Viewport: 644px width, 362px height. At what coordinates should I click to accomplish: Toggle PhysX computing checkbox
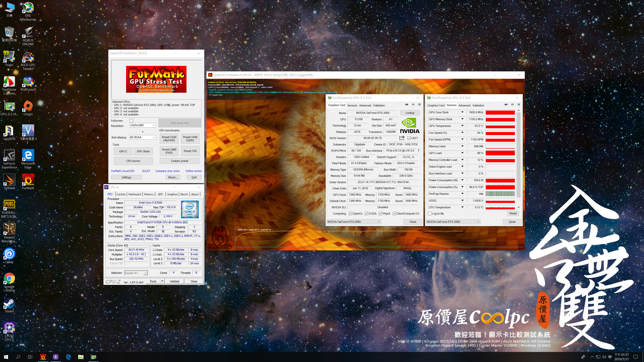coord(380,214)
